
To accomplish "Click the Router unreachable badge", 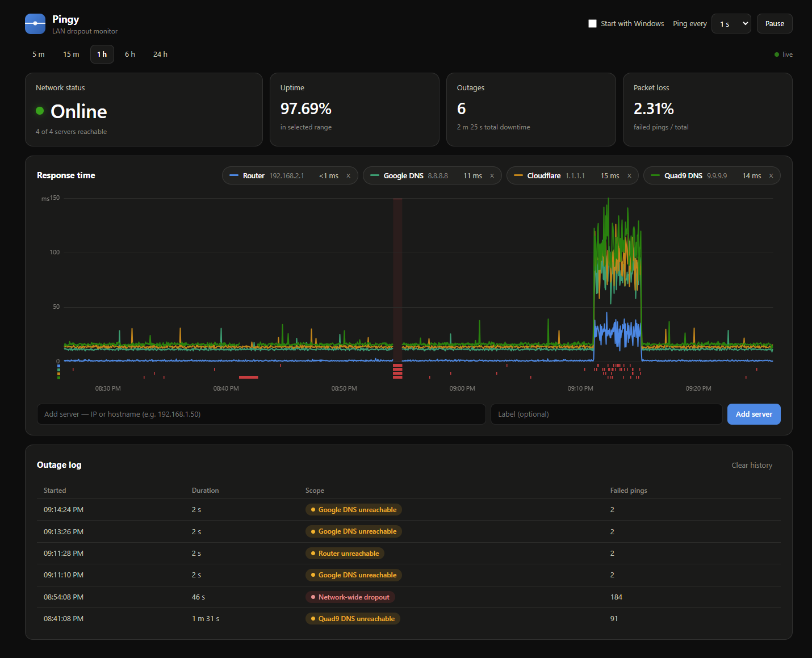I will 345,554.
